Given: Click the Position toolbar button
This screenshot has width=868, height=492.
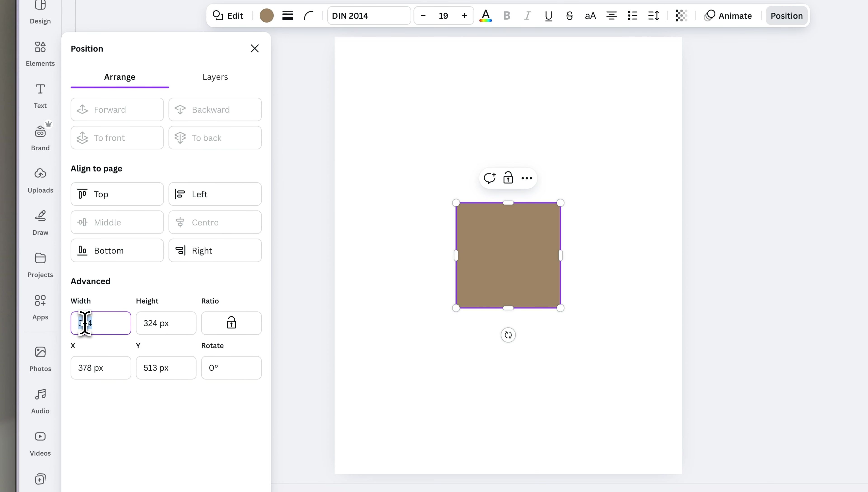Looking at the screenshot, I should [787, 16].
